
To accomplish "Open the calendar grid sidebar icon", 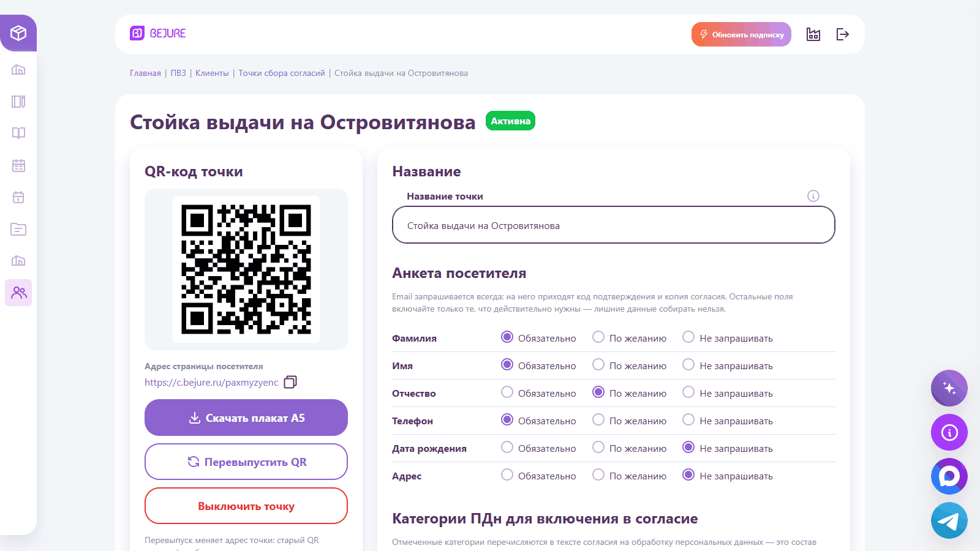I will point(18,165).
